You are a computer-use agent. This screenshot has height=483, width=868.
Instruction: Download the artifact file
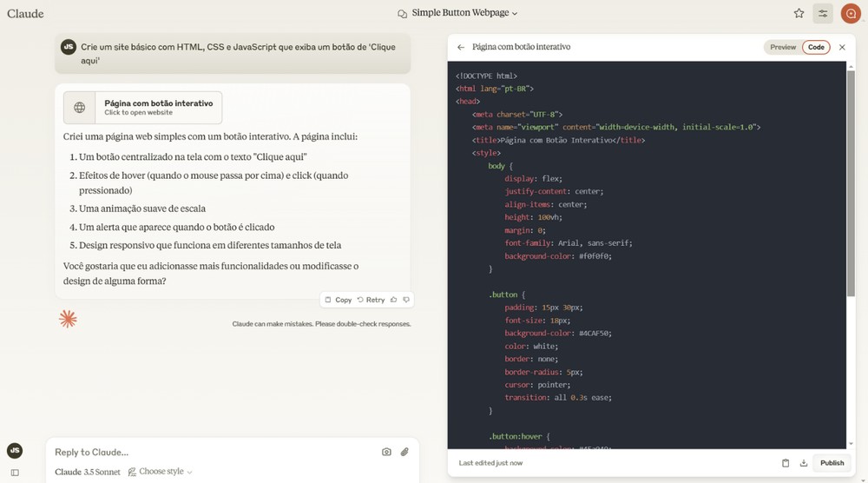pos(804,463)
